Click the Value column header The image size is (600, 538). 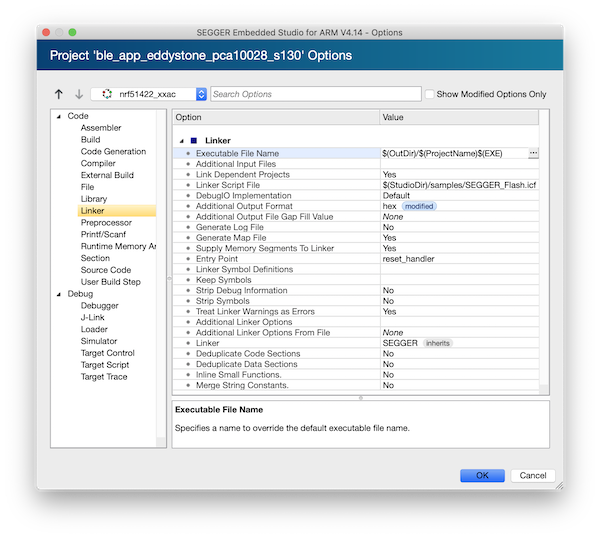pos(459,117)
